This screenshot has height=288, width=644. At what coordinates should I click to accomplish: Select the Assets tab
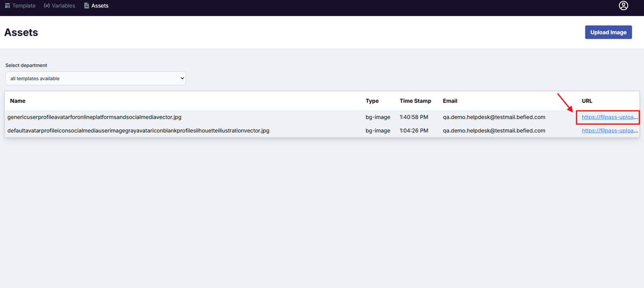[96, 6]
